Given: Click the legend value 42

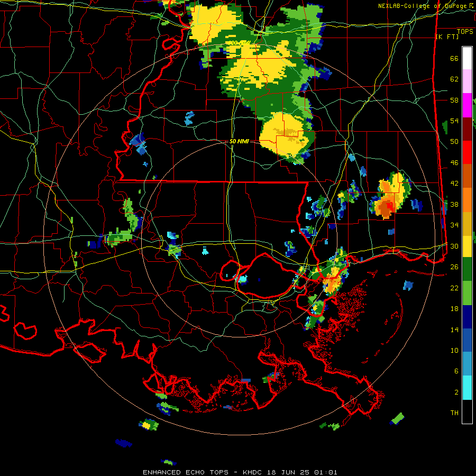Looking at the screenshot, I should pyautogui.click(x=454, y=184).
